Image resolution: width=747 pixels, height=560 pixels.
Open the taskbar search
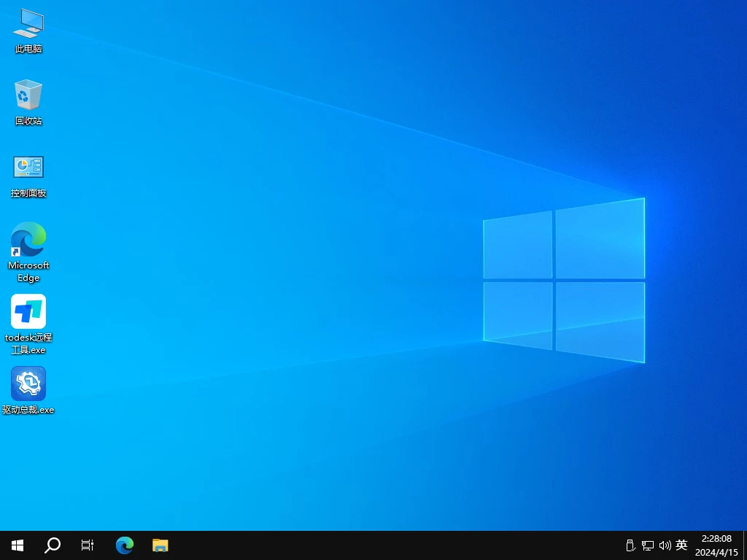[53, 545]
